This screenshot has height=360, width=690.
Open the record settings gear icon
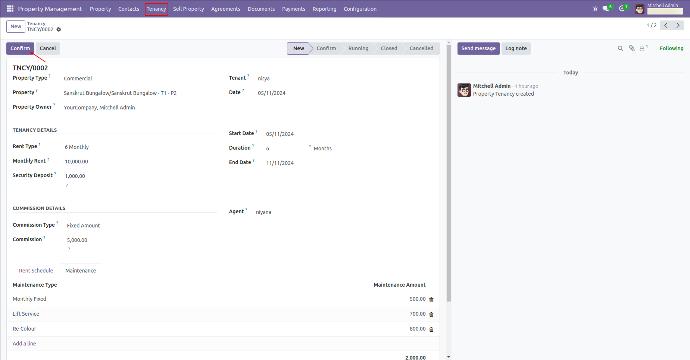[59, 29]
